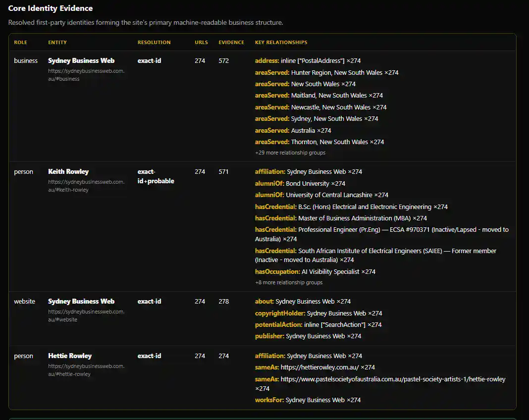Image resolution: width=529 pixels, height=420 pixels.
Task: Click the evidence count 572
Action: pyautogui.click(x=223, y=61)
